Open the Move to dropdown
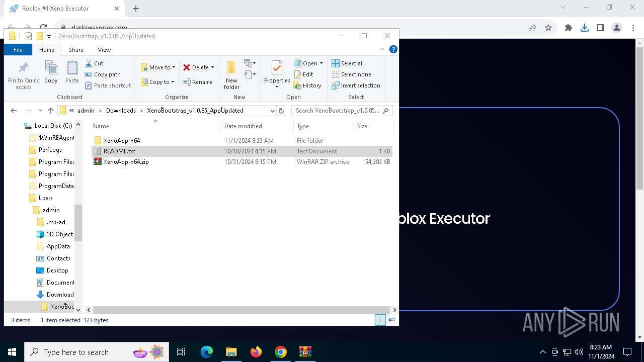This screenshot has height=362, width=644. point(158,67)
